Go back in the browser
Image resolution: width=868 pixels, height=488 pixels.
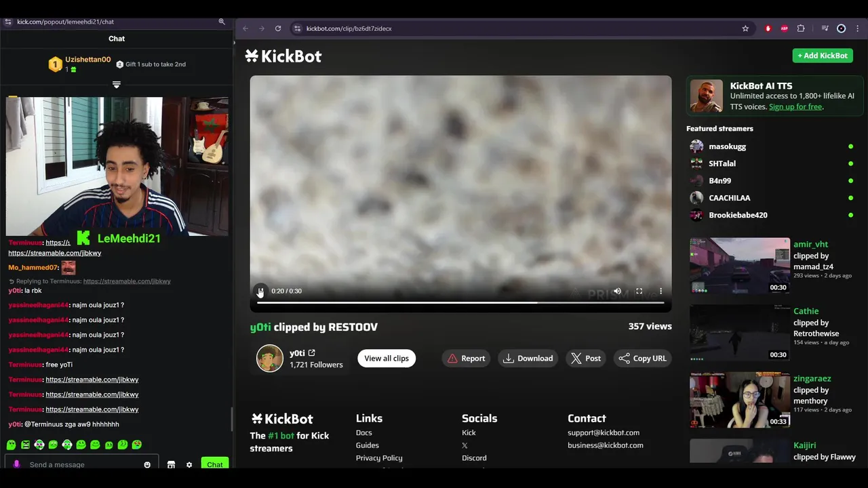pyautogui.click(x=245, y=28)
